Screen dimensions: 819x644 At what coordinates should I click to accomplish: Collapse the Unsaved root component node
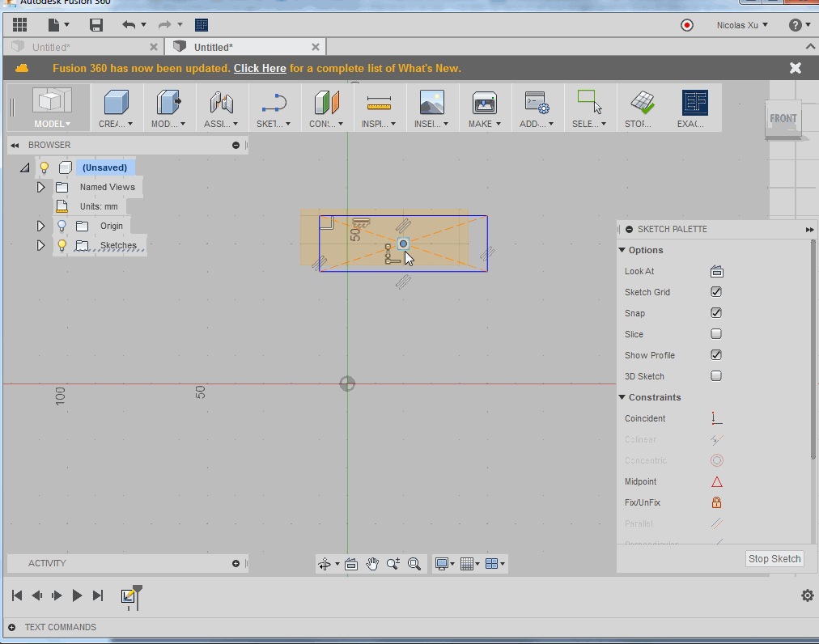(x=24, y=167)
